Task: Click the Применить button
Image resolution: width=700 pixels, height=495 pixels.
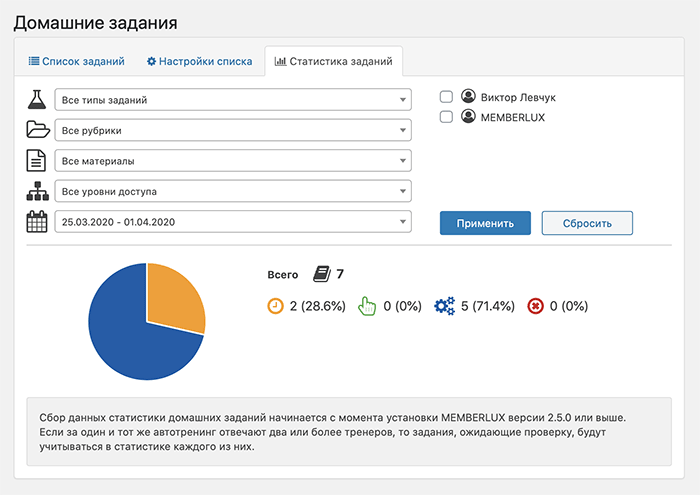Action: pyautogui.click(x=485, y=223)
